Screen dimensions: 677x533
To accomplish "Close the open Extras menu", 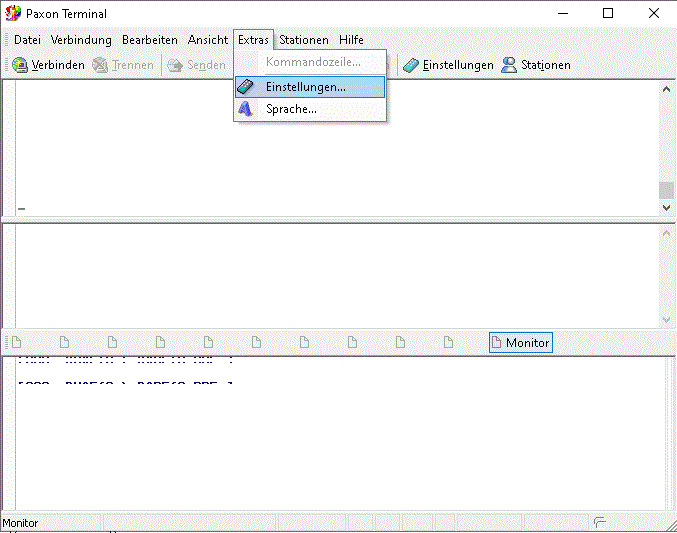I will click(253, 40).
